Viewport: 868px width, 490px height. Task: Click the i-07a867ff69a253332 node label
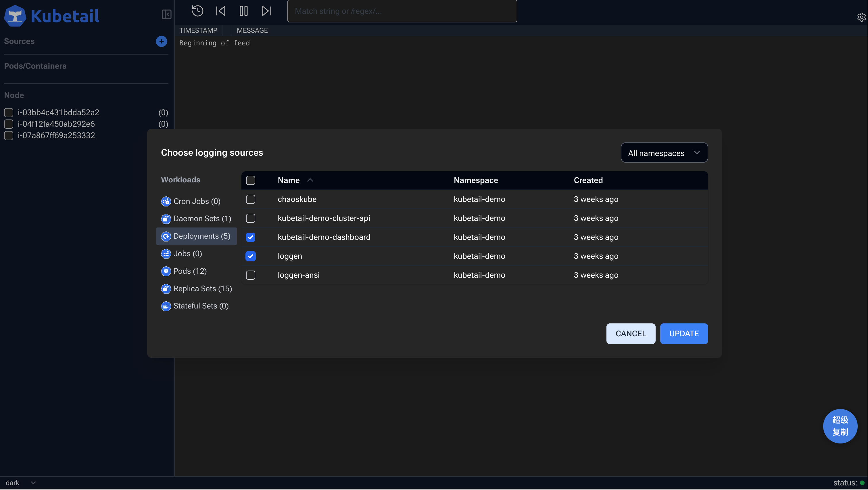coord(56,135)
